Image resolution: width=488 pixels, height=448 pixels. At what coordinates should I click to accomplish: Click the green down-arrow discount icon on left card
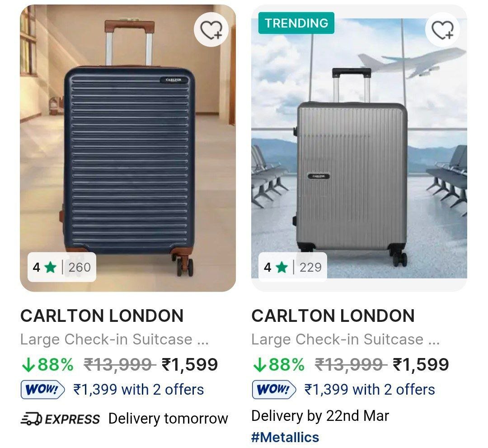point(29,363)
